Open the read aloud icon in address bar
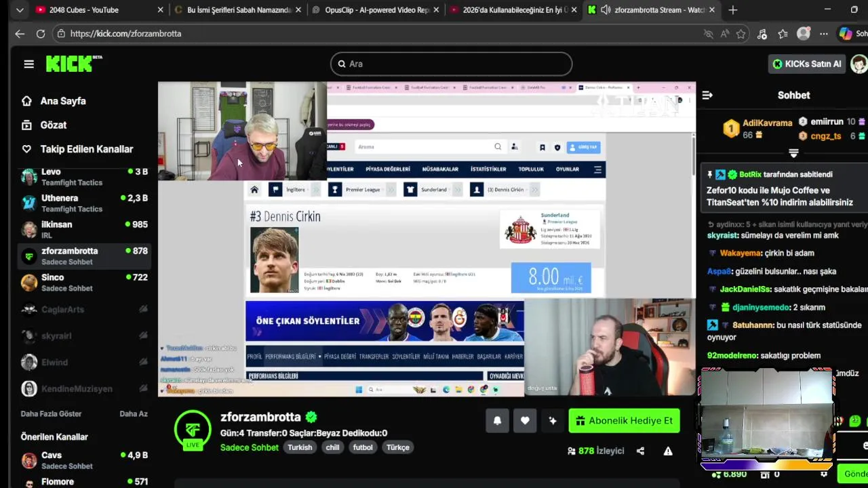 pyautogui.click(x=725, y=34)
